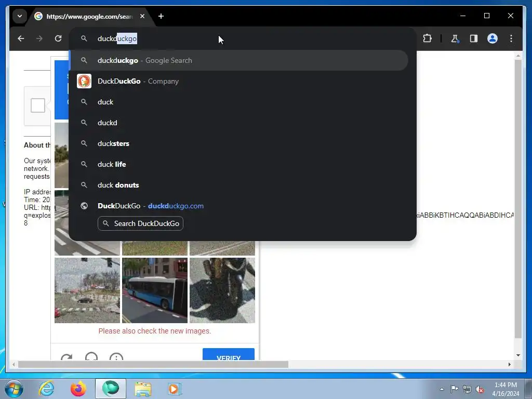Viewport: 532px width, 399px height.
Task: Click the horizontal scrollbar thumb
Action: (x=153, y=364)
